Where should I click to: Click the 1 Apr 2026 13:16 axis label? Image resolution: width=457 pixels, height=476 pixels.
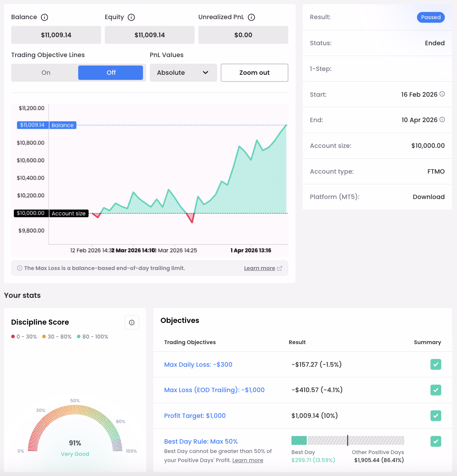pos(251,251)
